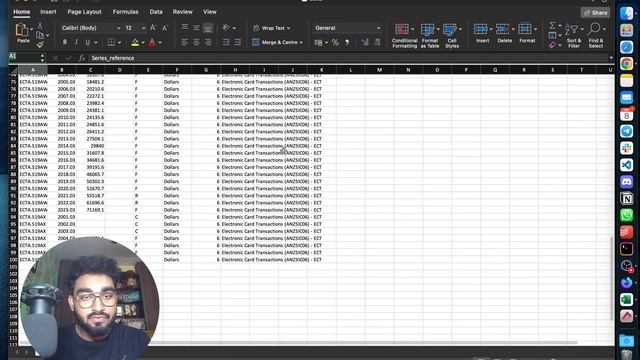Screen dimensions: 640x360
Task: Open Google Chrome from dock
Action: (x=627, y=64)
